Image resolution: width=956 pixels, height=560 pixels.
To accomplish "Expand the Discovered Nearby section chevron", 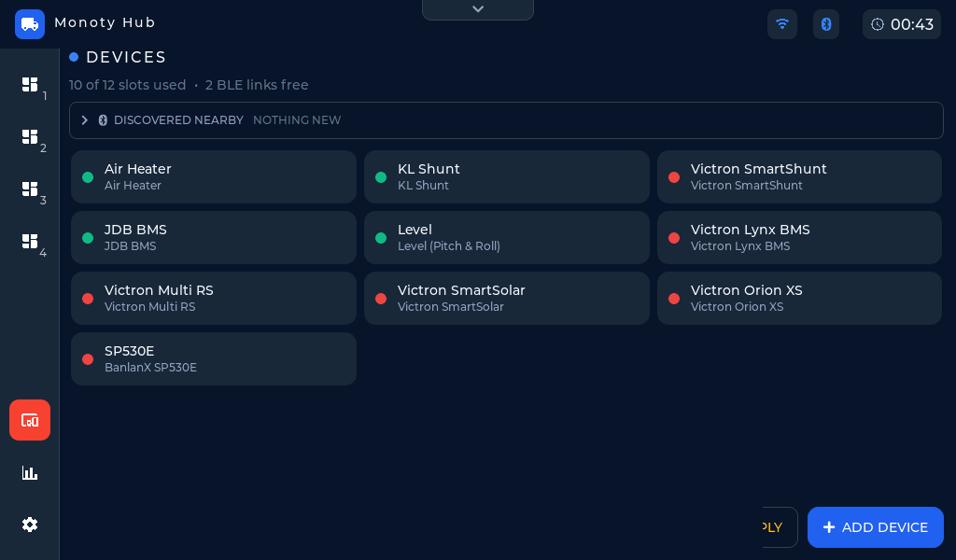I will [x=85, y=120].
